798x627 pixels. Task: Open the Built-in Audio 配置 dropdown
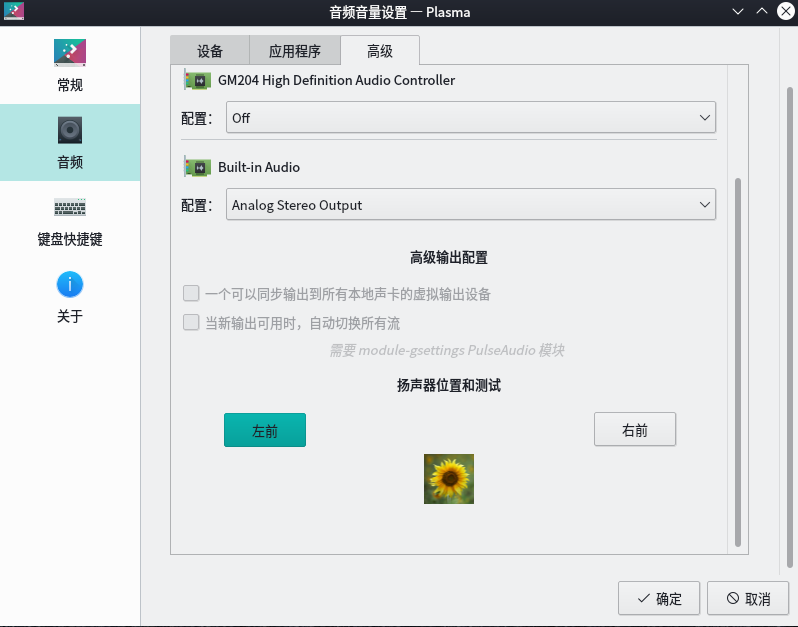pyautogui.click(x=470, y=205)
